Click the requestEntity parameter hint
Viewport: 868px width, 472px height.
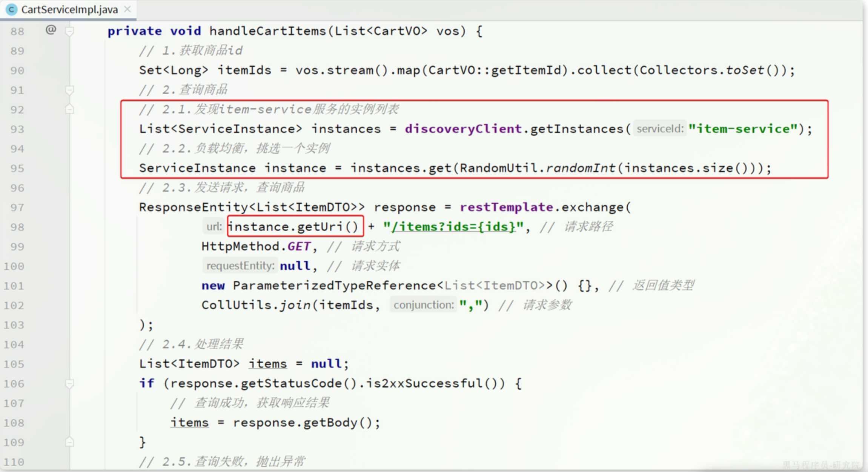240,266
